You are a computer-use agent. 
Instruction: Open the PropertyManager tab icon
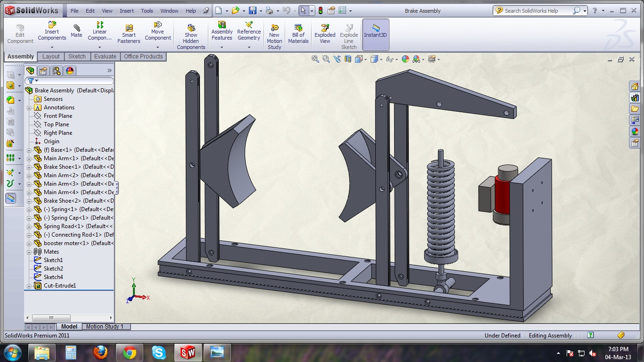click(x=43, y=71)
